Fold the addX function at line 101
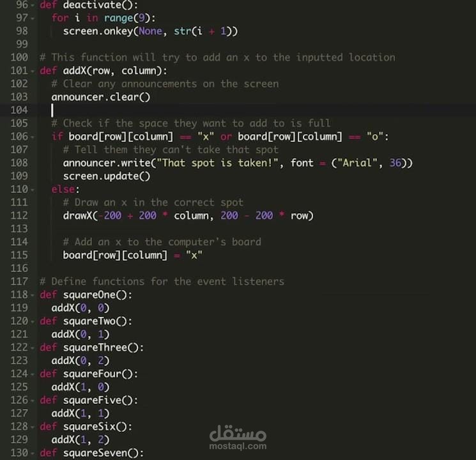 click(33, 71)
